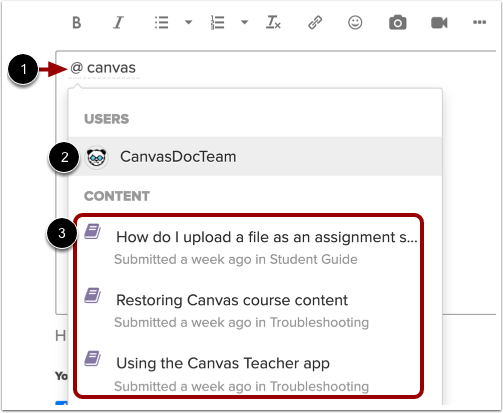Toggle italic formatting

point(118,23)
